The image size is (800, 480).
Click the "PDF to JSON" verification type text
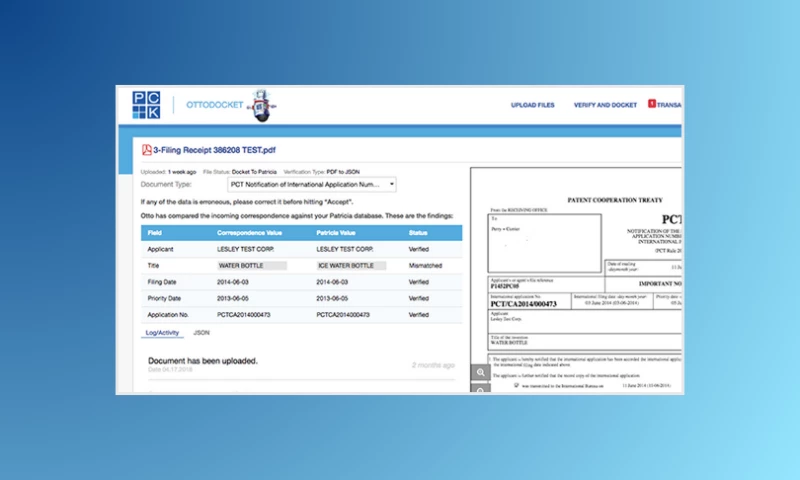pos(343,172)
